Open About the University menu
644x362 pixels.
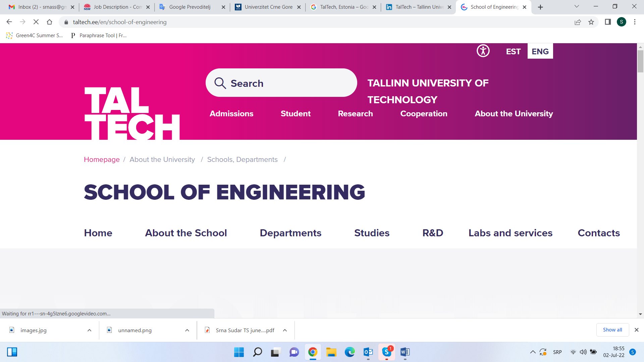(514, 114)
